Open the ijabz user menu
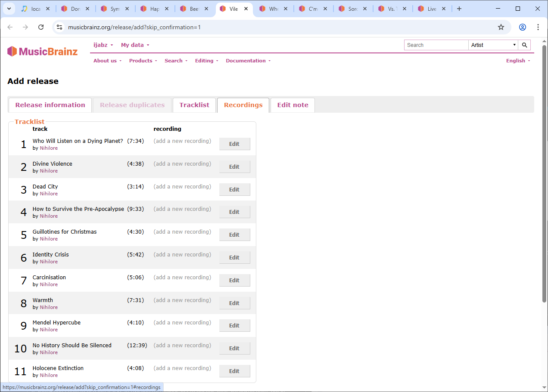The image size is (548, 392). pyautogui.click(x=103, y=45)
